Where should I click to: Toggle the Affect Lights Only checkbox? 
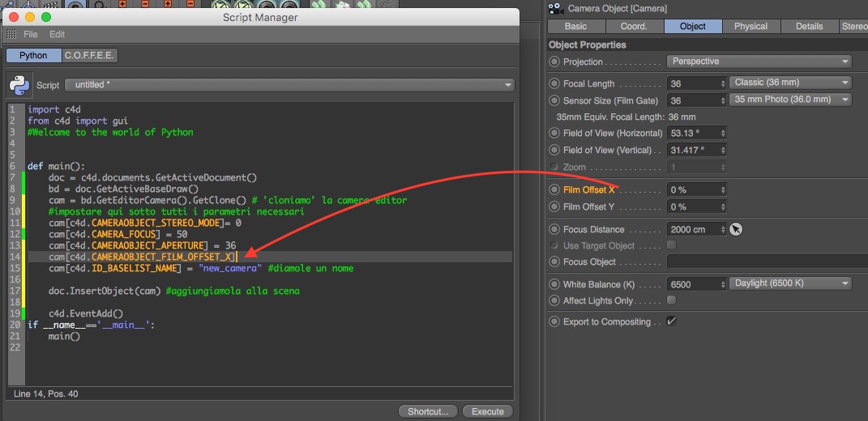click(x=672, y=300)
